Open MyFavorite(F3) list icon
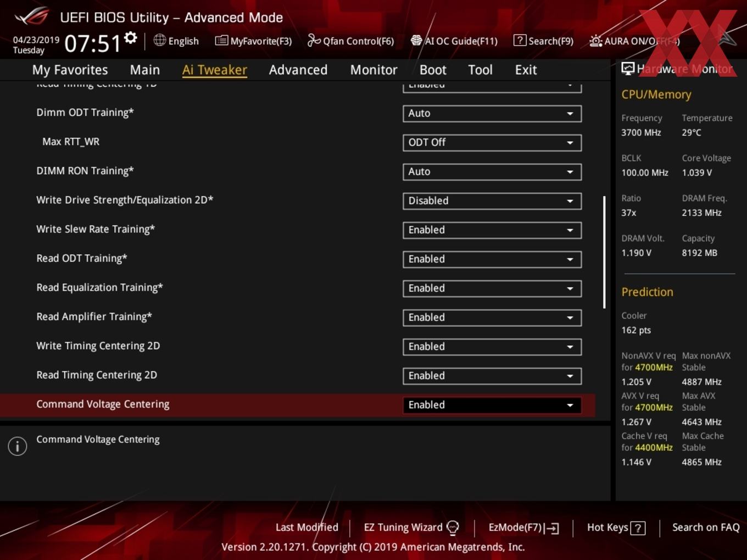This screenshot has height=560, width=747. (221, 41)
